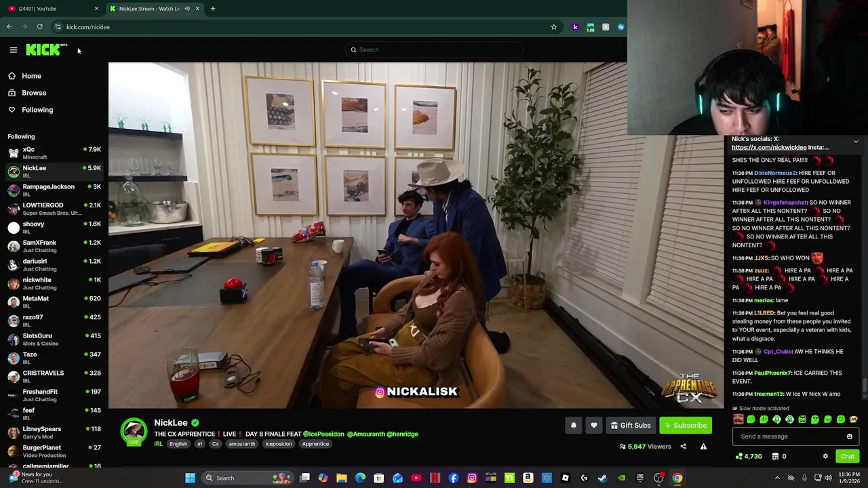The width and height of the screenshot is (868, 488).
Task: Focus the Send a message field
Action: [x=795, y=436]
